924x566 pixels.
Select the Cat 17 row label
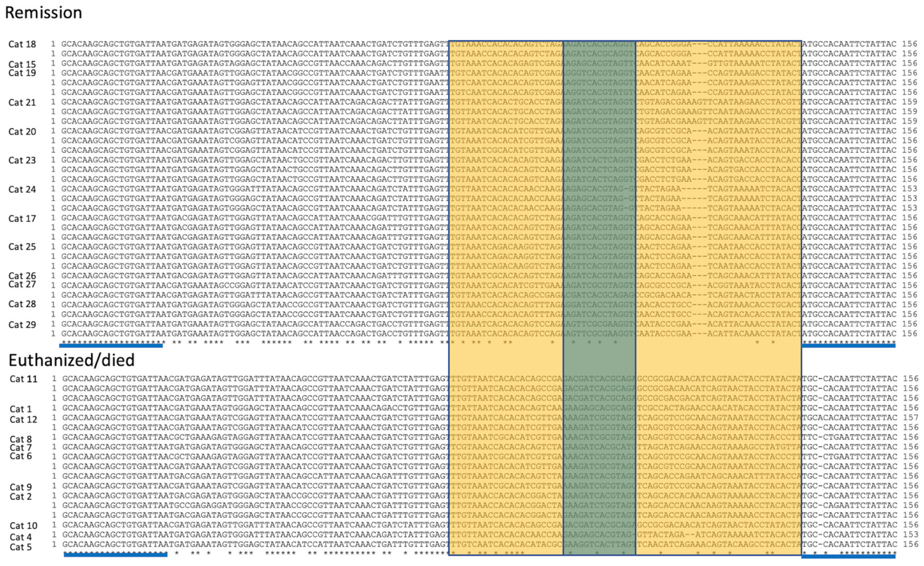pos(22,218)
